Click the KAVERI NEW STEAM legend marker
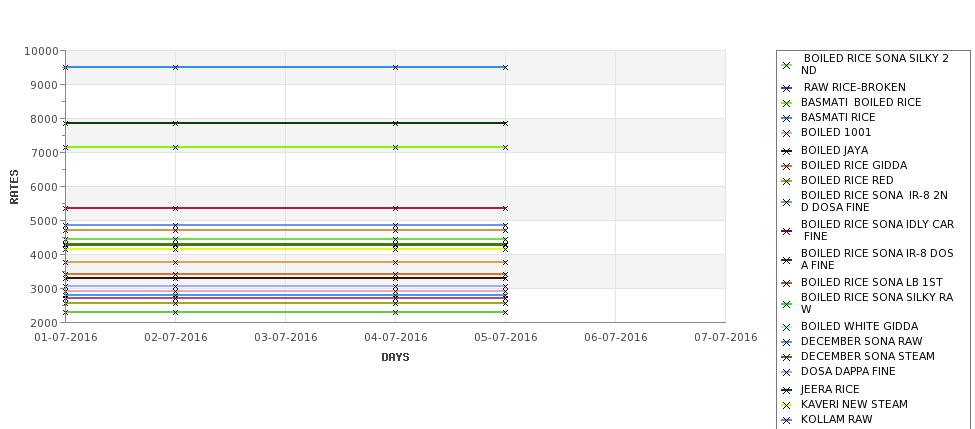 coord(786,405)
